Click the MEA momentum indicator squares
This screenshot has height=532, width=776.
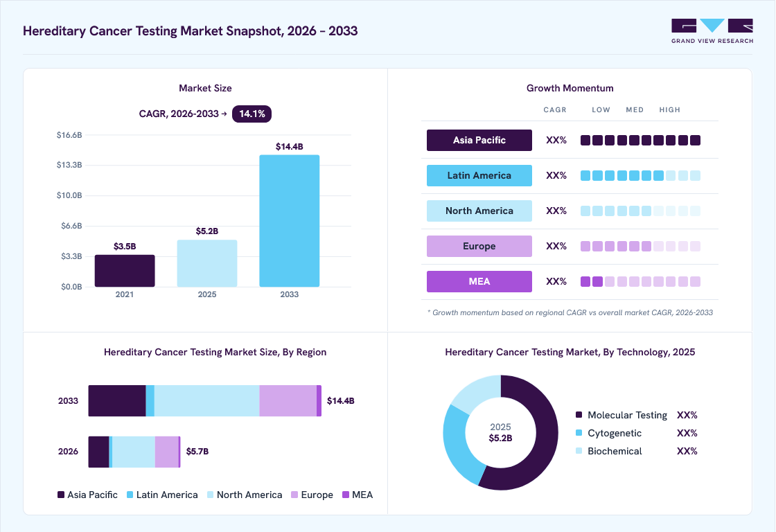point(640,282)
